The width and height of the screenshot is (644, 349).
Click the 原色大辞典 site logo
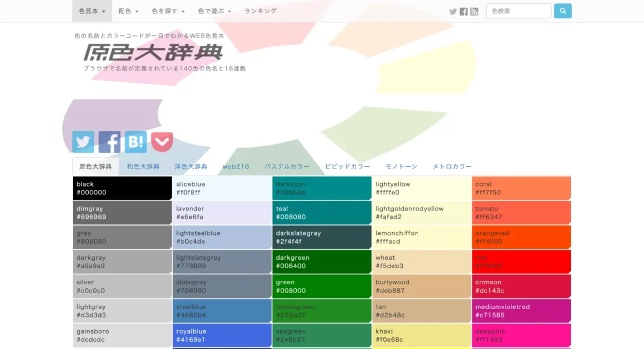click(x=153, y=53)
